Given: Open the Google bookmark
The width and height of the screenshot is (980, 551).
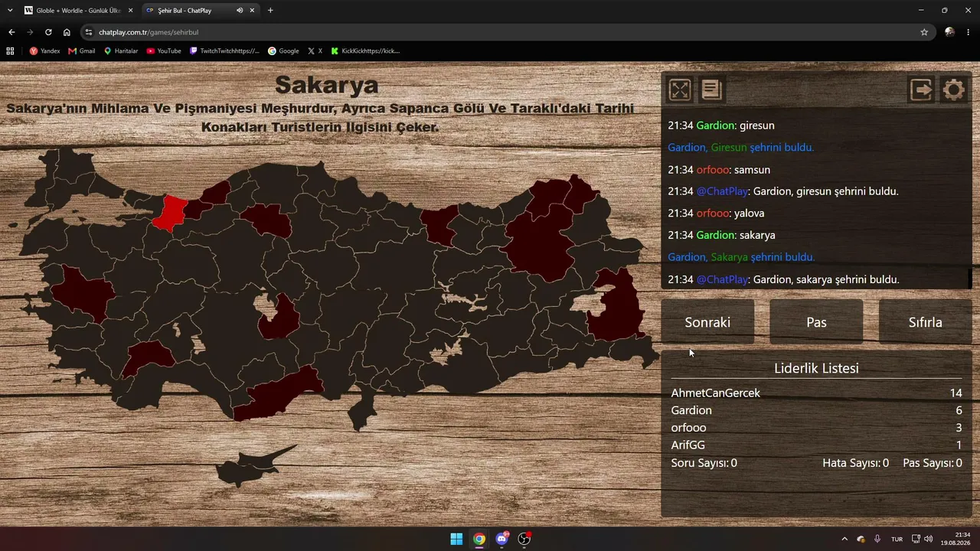Looking at the screenshot, I should (283, 51).
